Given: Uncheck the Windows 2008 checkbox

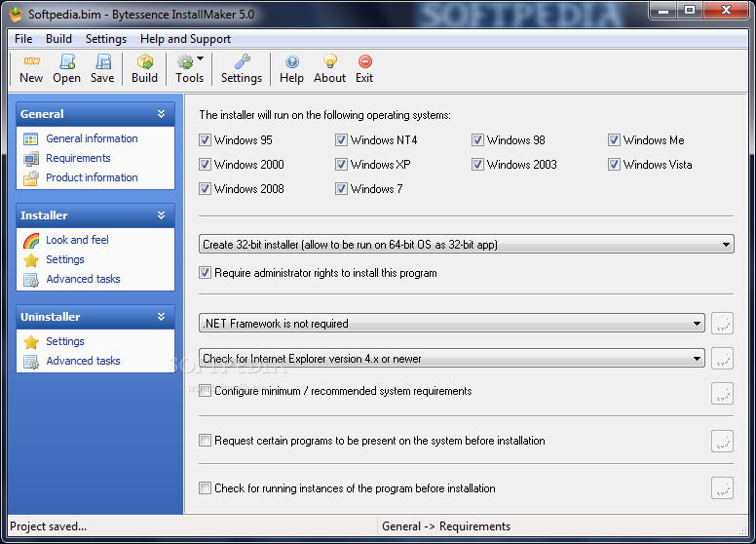Looking at the screenshot, I should click(205, 188).
